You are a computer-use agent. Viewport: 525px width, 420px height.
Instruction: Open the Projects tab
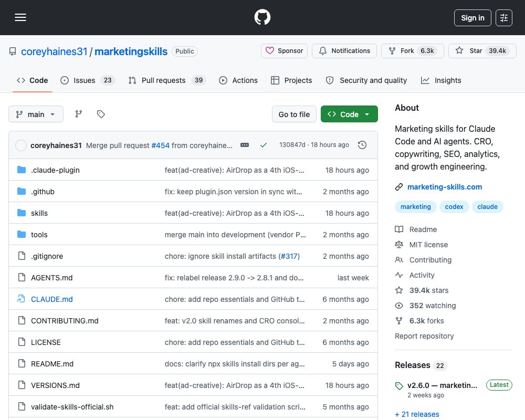point(291,80)
